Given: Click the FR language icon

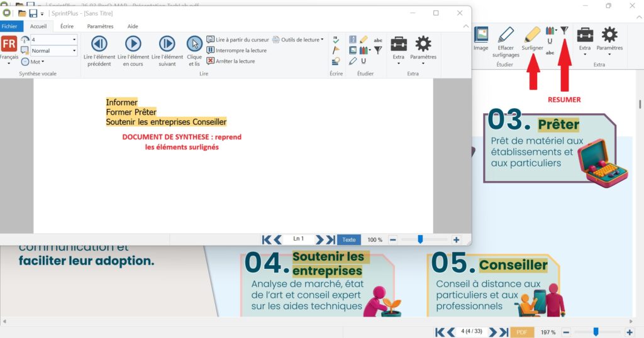Looking at the screenshot, I should pos(9,44).
